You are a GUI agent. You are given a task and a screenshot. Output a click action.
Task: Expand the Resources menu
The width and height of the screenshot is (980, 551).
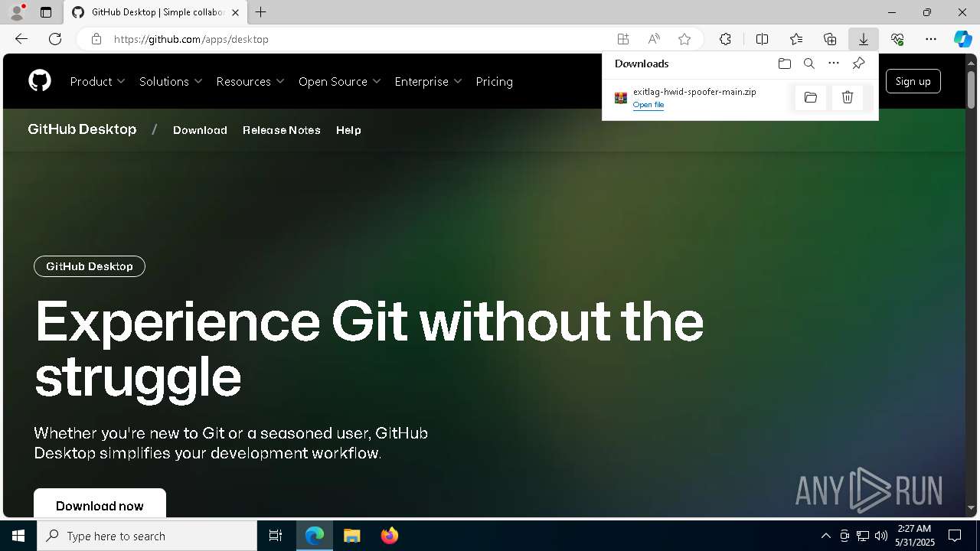pyautogui.click(x=250, y=81)
